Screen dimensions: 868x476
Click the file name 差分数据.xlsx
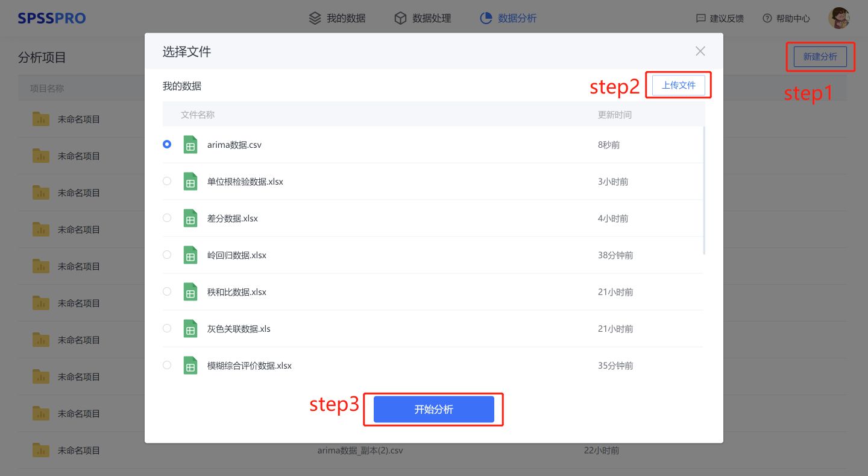tap(233, 218)
